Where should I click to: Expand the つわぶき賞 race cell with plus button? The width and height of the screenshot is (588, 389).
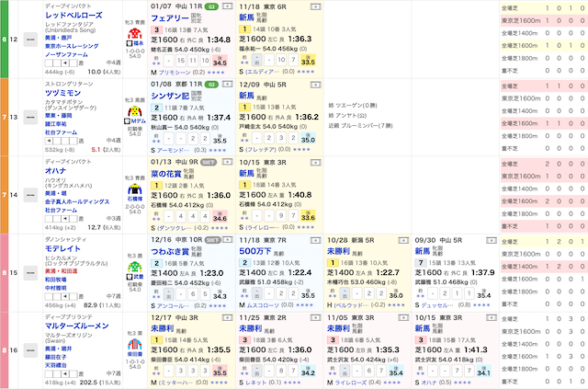[226, 237]
